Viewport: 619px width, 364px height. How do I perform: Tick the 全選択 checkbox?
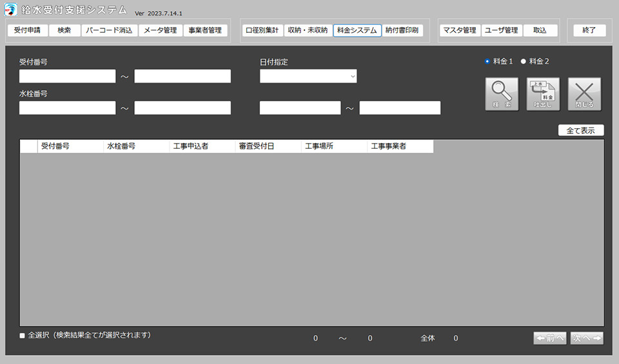pyautogui.click(x=23, y=336)
